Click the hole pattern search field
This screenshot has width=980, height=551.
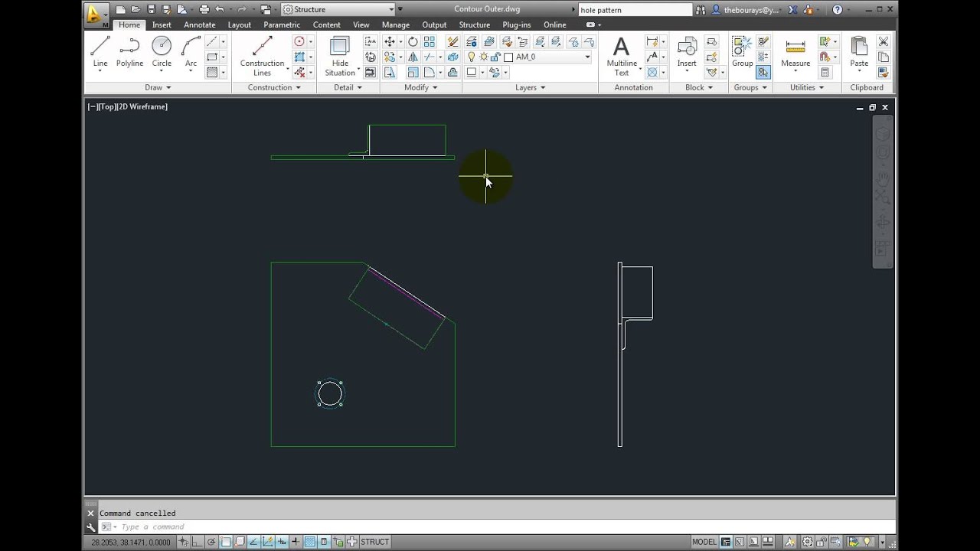point(634,10)
